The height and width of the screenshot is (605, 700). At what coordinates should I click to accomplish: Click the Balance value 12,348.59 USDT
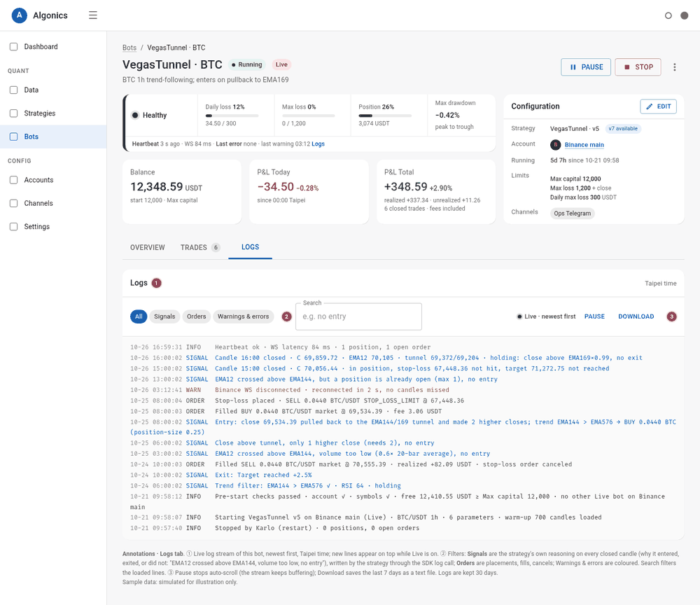[166, 187]
